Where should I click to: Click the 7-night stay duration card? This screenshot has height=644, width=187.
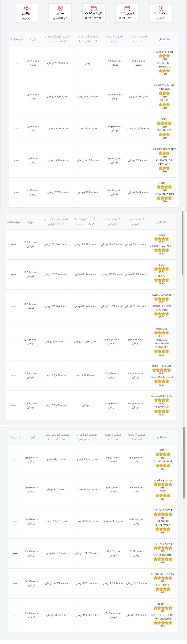[x=160, y=13]
